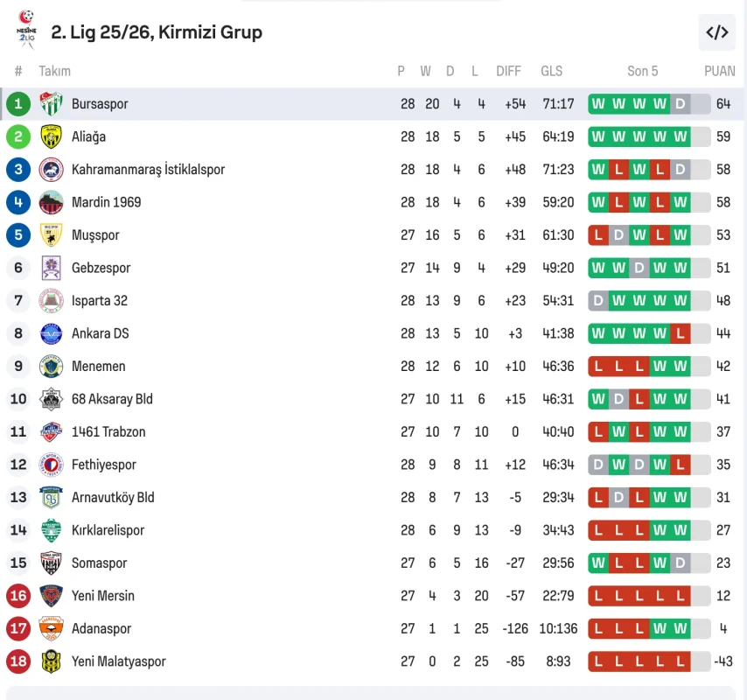Image resolution: width=747 pixels, height=700 pixels.
Task: Click the rank 1 green position badge
Action: click(18, 104)
